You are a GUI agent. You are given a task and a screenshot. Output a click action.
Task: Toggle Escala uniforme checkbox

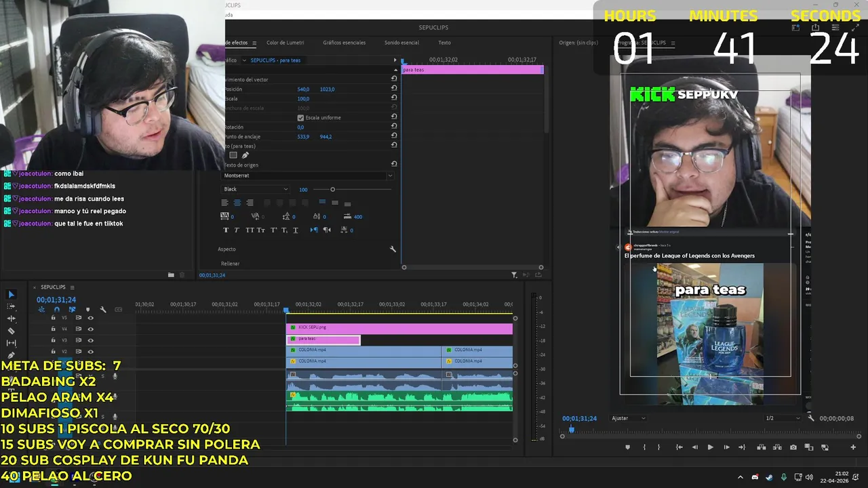(x=300, y=117)
